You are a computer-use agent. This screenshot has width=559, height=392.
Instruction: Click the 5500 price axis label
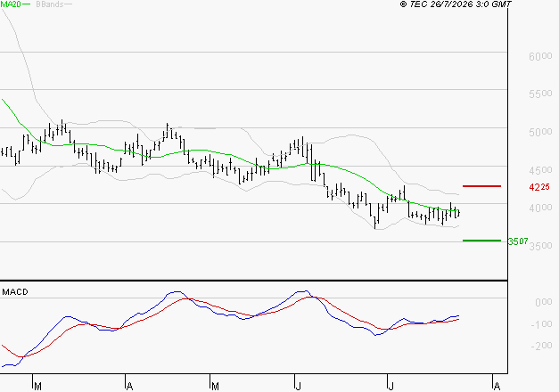tap(540, 94)
